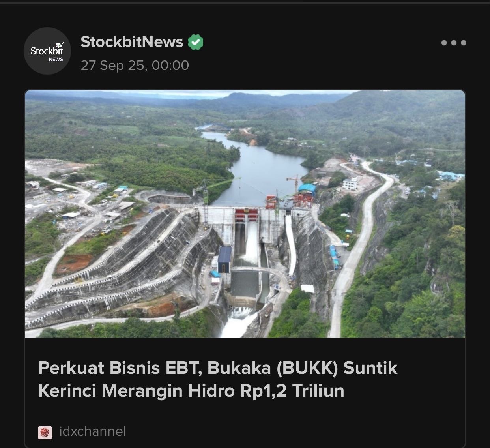Viewport: 490px width, 448px height.
Task: Click the green verified badge
Action: 195,42
